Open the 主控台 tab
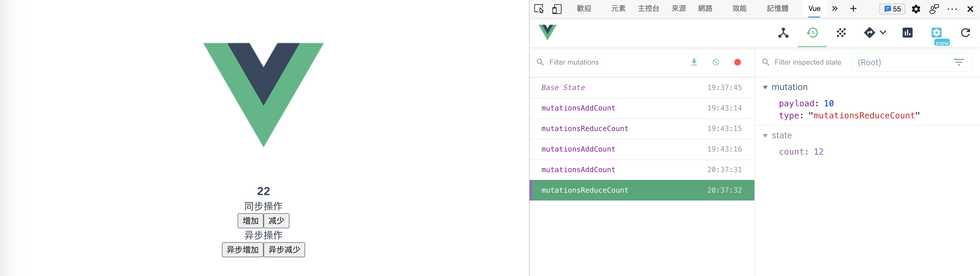Screen dimensions: 980x276 pyautogui.click(x=648, y=8)
